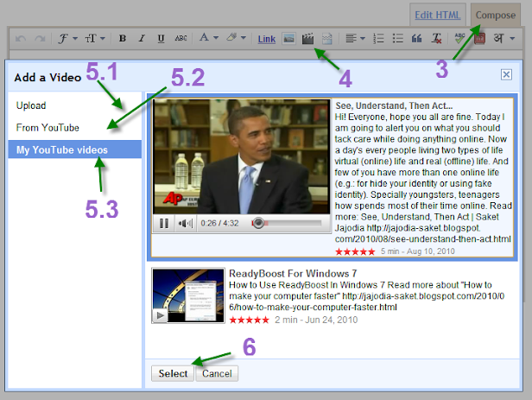This screenshot has height=400, width=532.
Task: Insert a jump break
Action: point(326,39)
